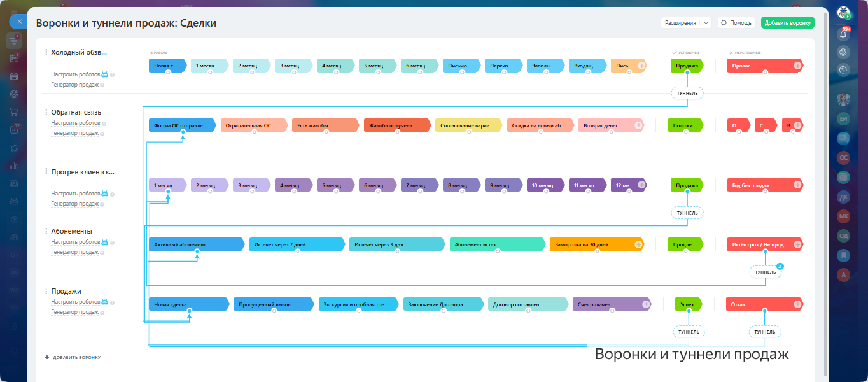The width and height of the screenshot is (868, 382).
Task: Click the Экскурсия и пробная тре... stage
Action: 358,304
